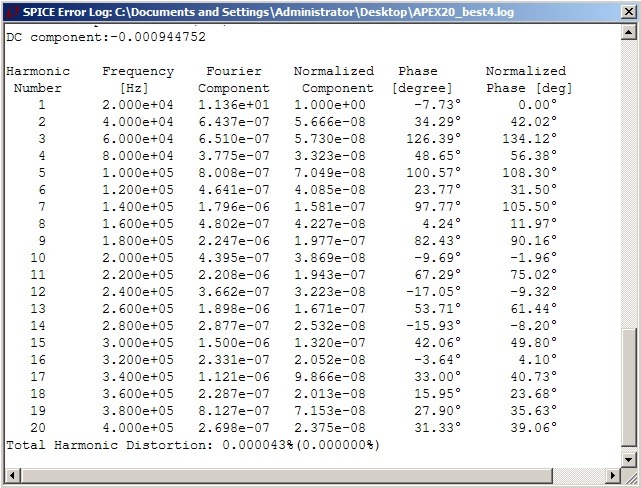Click the vertical scrollbar thumb
The width and height of the screenshot is (641, 488).
click(x=629, y=387)
